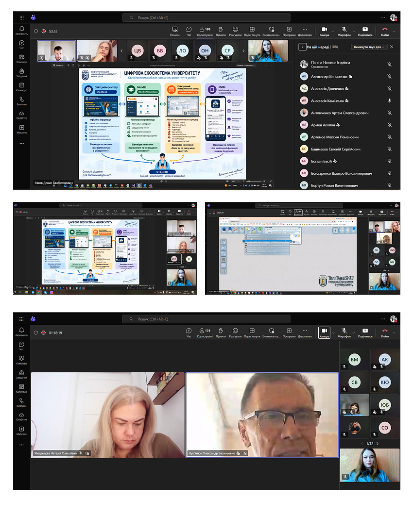Click Raise hand (Підняти) in the 53:55 meeting
The height and width of the screenshot is (532, 413).
tap(221, 31)
